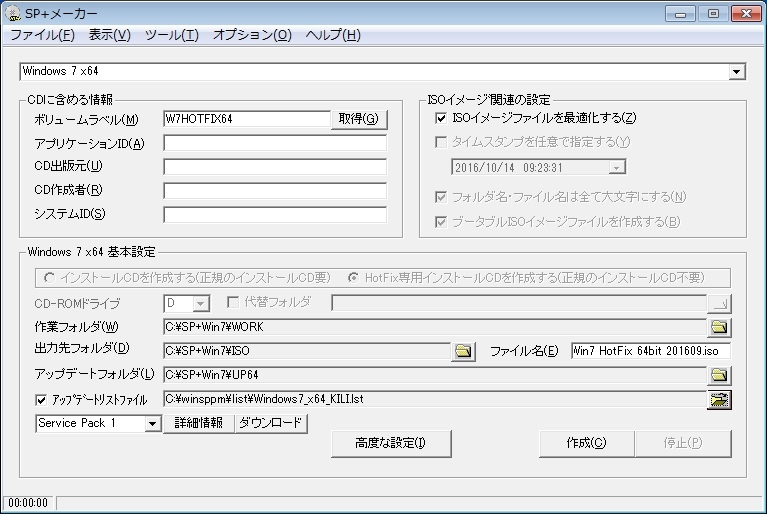Click the SP+メーカー app icon in title bar
The image size is (767, 514).
pos(12,13)
